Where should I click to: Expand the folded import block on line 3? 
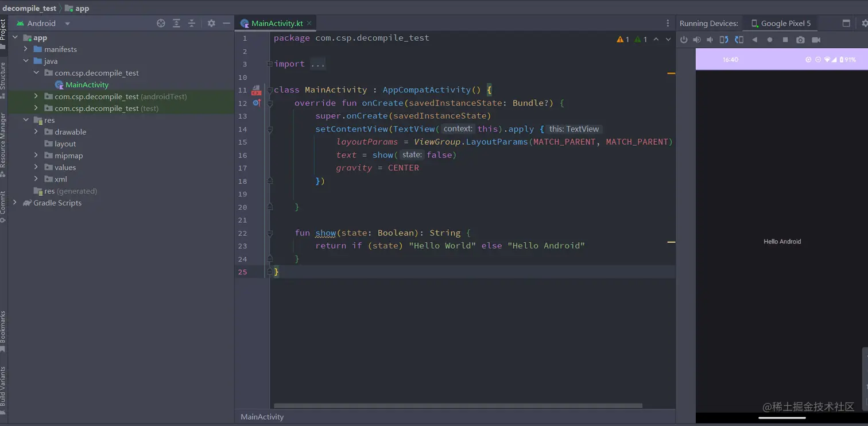click(270, 64)
